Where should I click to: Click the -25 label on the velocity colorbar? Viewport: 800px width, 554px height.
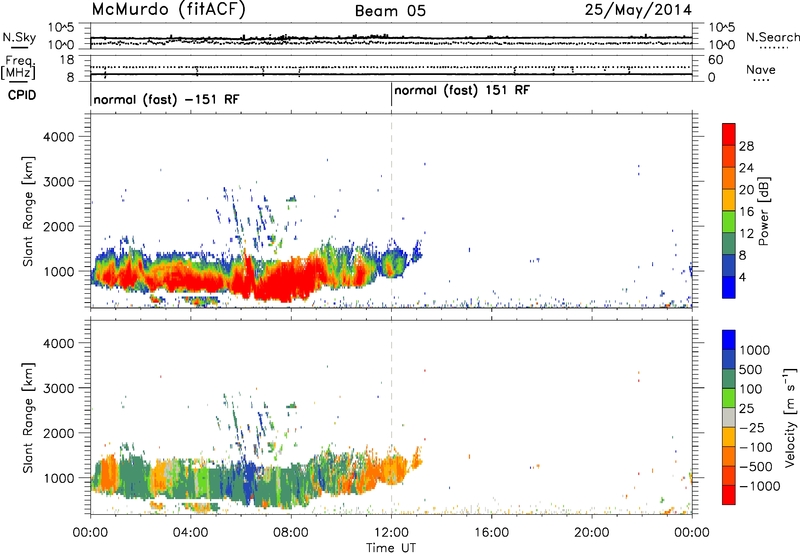pyautogui.click(x=751, y=427)
